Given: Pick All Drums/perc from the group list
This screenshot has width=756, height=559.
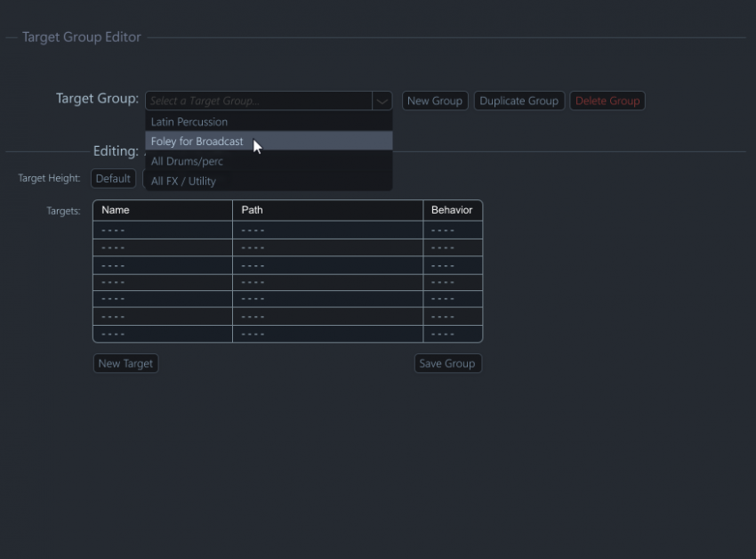Looking at the screenshot, I should coord(186,161).
